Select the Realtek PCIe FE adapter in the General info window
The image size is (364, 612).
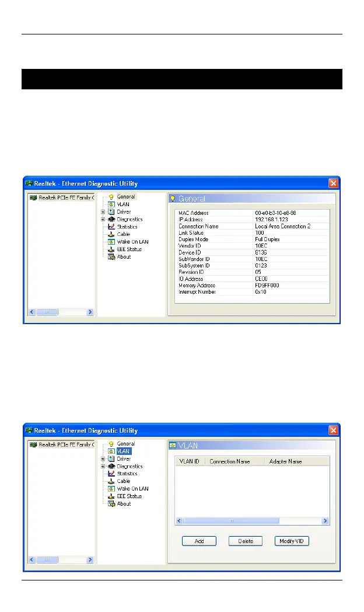coord(62,198)
